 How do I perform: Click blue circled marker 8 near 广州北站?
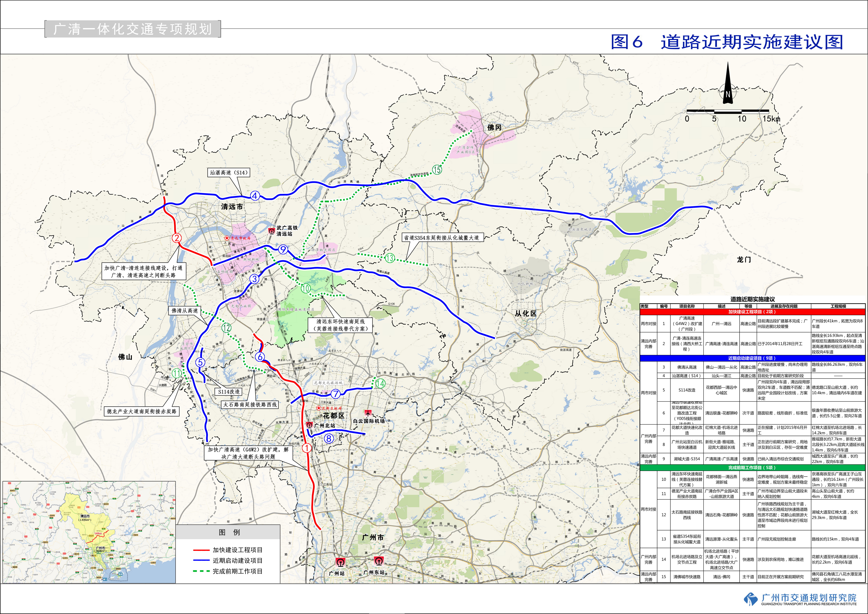pyautogui.click(x=329, y=439)
